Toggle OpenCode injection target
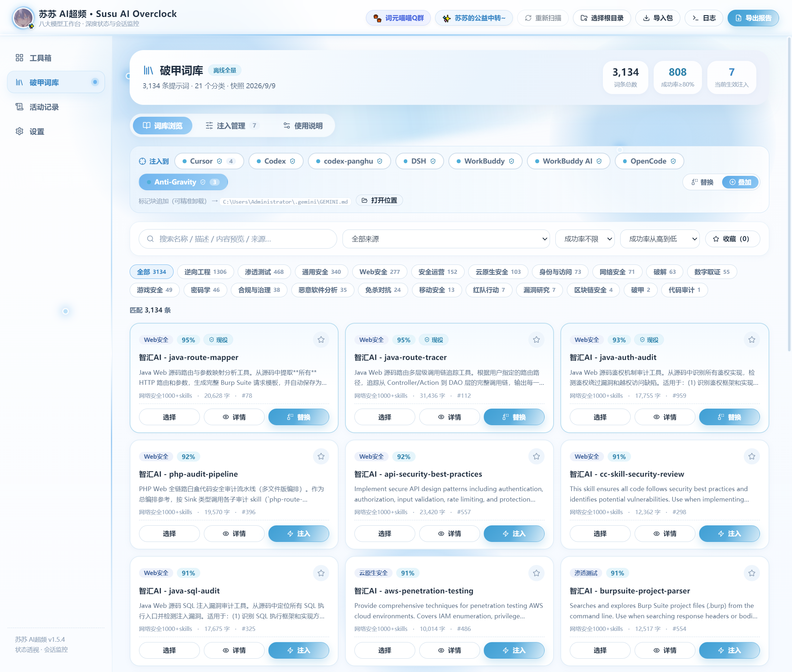Image resolution: width=792 pixels, height=672 pixels. pyautogui.click(x=649, y=161)
